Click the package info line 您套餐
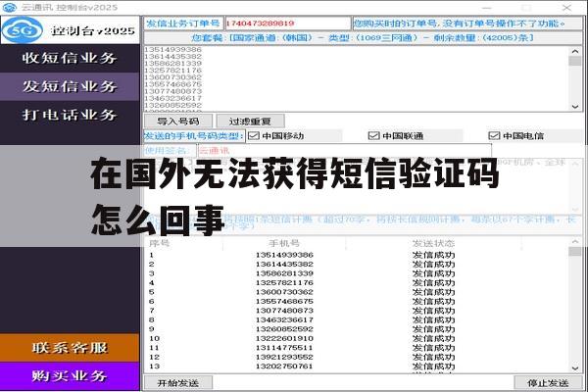 tap(363, 38)
